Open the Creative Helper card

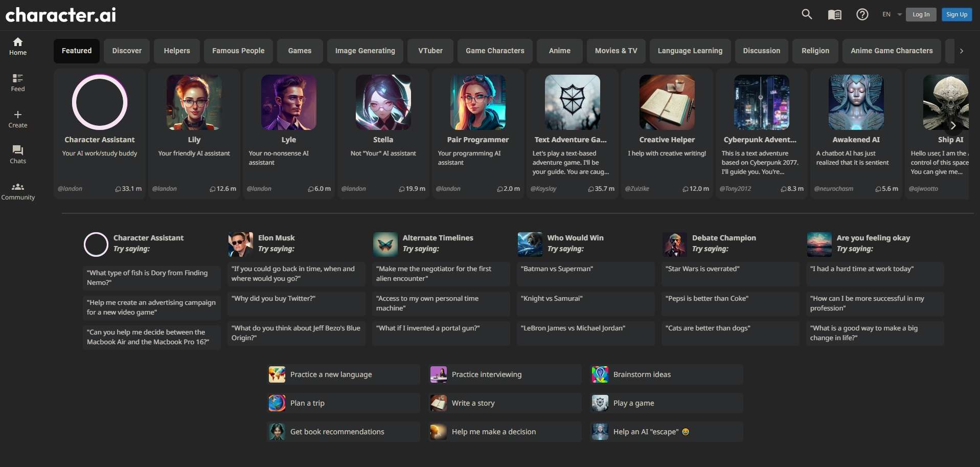coord(667,134)
